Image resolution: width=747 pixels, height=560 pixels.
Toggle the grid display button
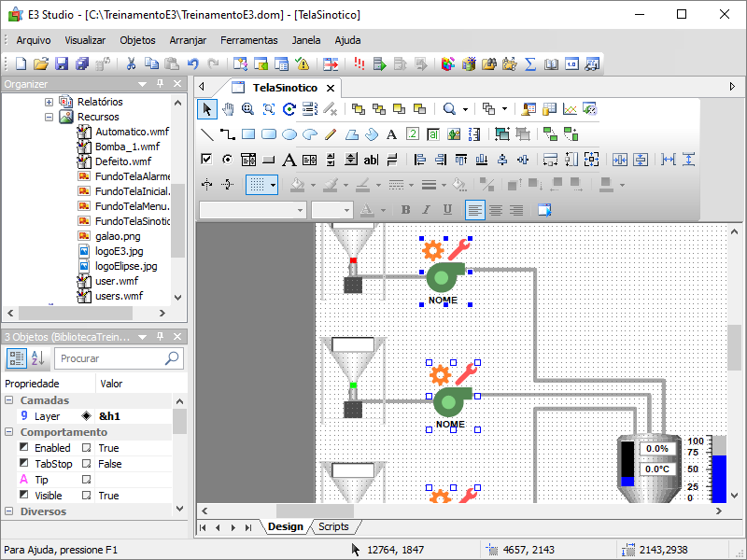click(x=258, y=185)
